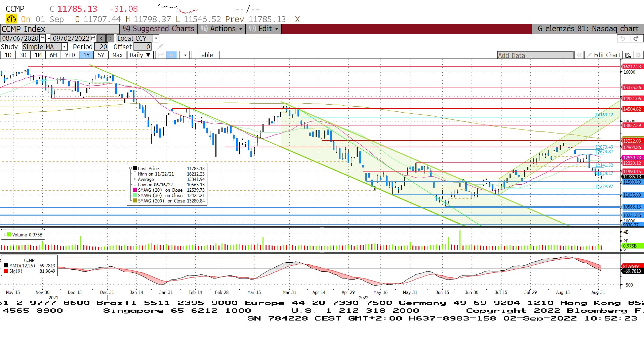The height and width of the screenshot is (337, 644).
Task: Click the undo arrow button
Action: pos(623,38)
